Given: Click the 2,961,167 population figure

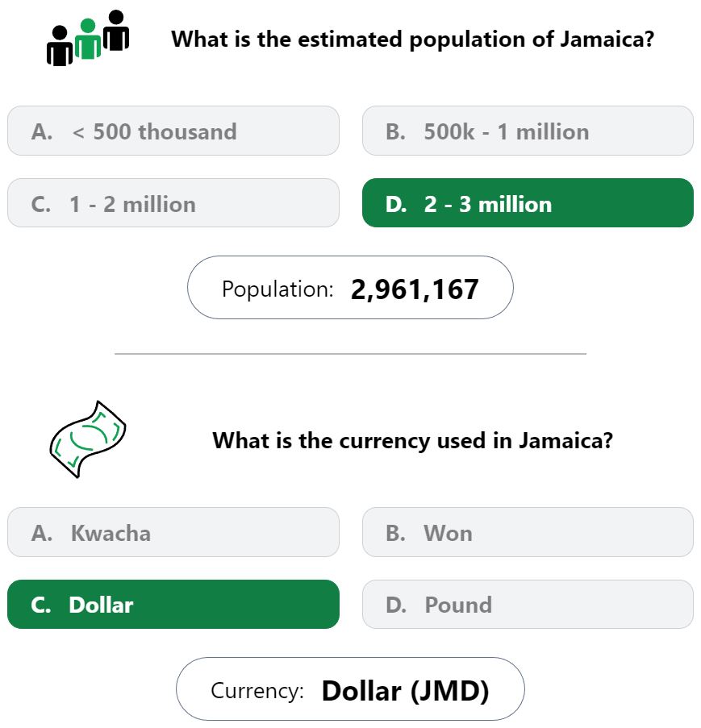Looking at the screenshot, I should (x=415, y=289).
